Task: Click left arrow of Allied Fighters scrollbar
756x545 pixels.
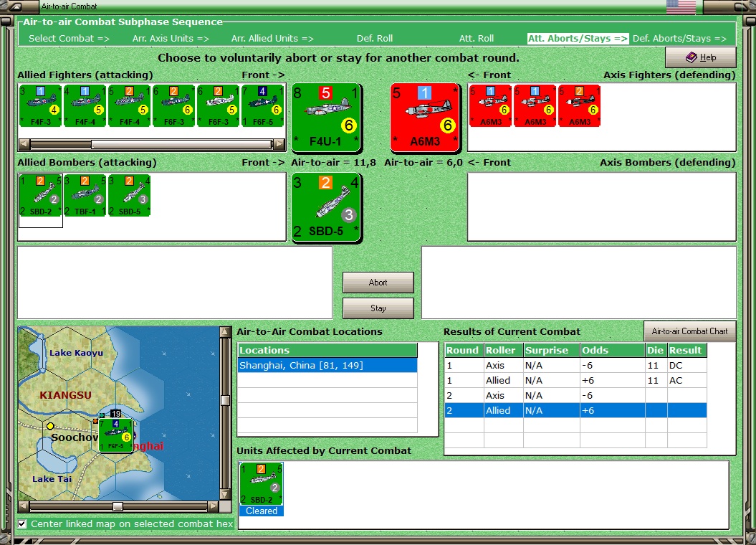Action: point(24,143)
